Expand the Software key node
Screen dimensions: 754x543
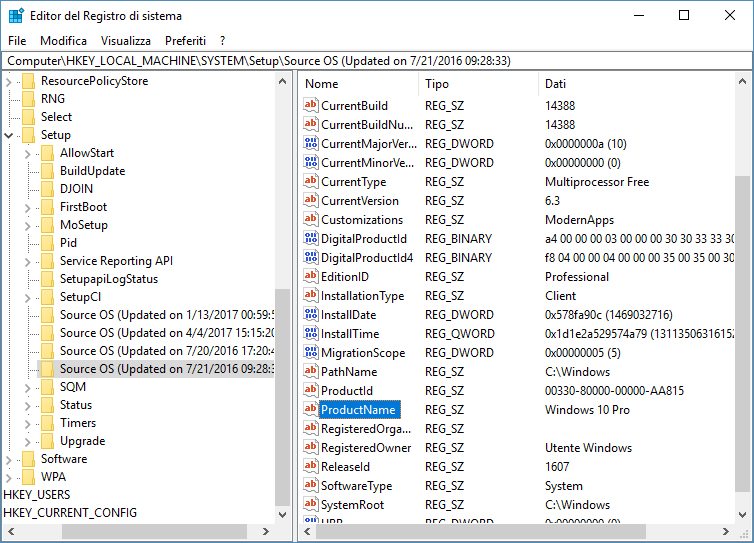10,459
